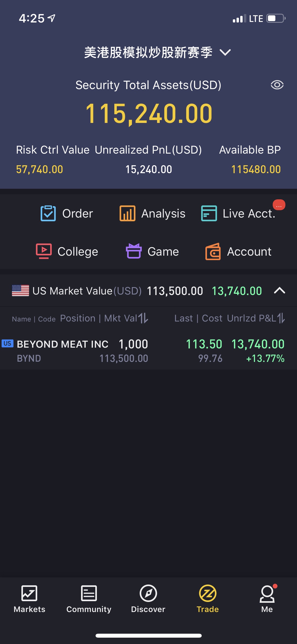The width and height of the screenshot is (297, 644).
Task: Tap the Live Acct. red notification badge
Action: 279,205
